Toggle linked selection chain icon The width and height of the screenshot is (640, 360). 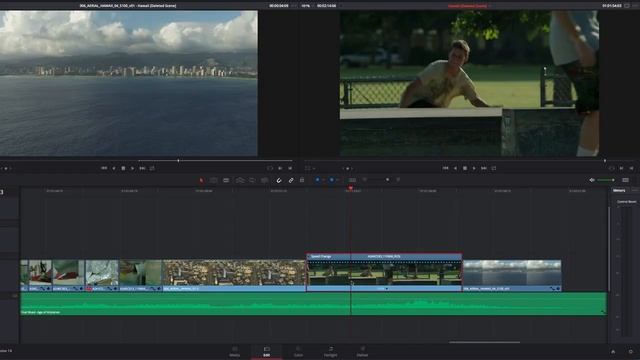pos(291,180)
